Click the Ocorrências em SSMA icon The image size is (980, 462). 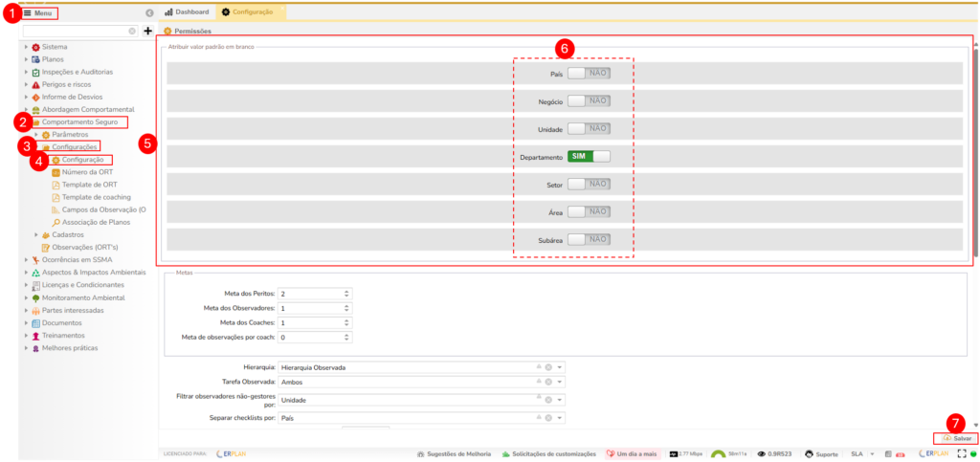pos(35,260)
